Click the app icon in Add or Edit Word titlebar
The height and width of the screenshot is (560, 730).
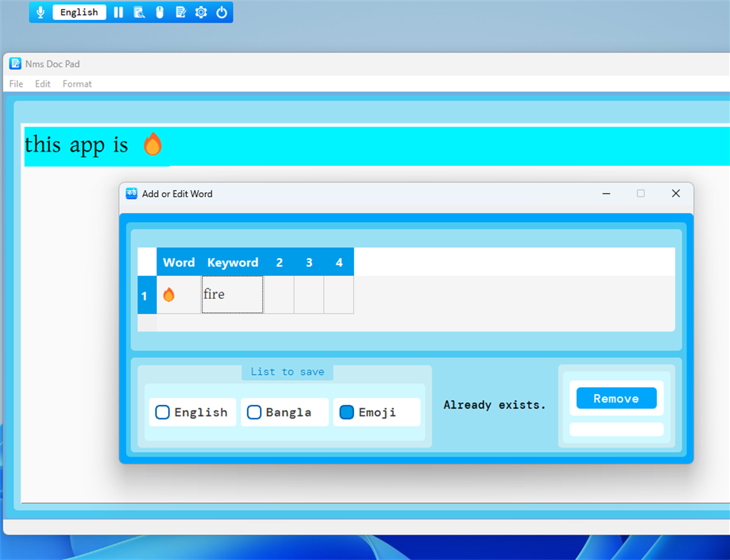pos(131,193)
